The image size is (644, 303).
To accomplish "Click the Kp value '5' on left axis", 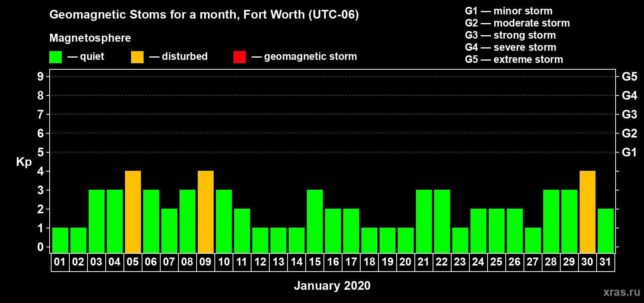I will [x=41, y=152].
